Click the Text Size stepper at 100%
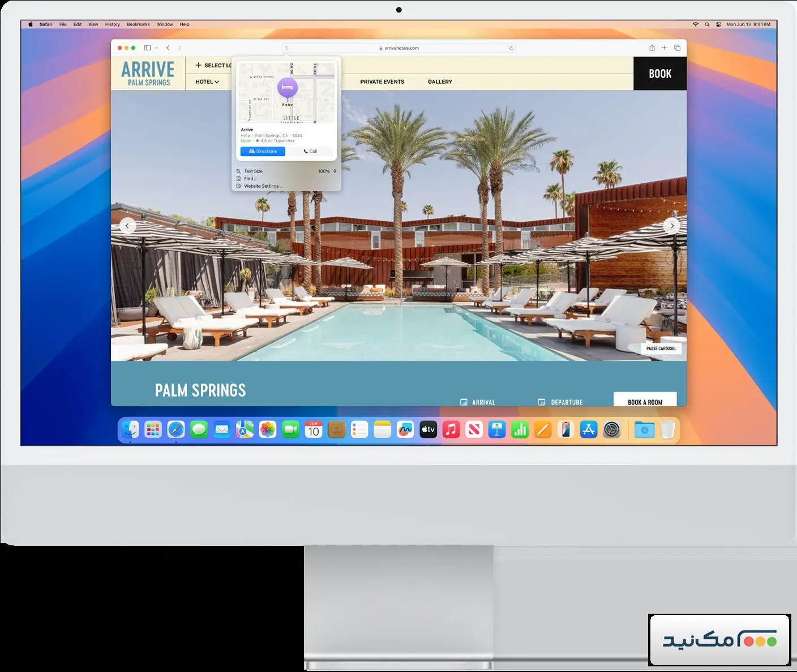Screen dimensions: 797x672 pyautogui.click(x=333, y=171)
